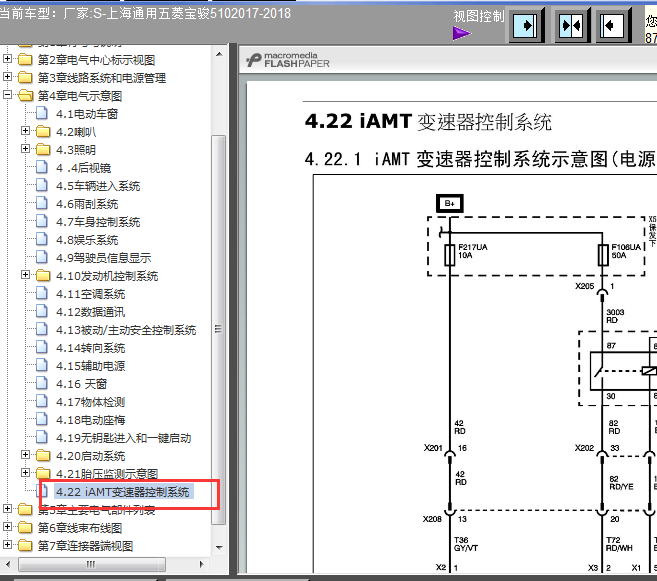Open the 4.14转向系统 document
This screenshot has height=581, width=657.
(91, 348)
